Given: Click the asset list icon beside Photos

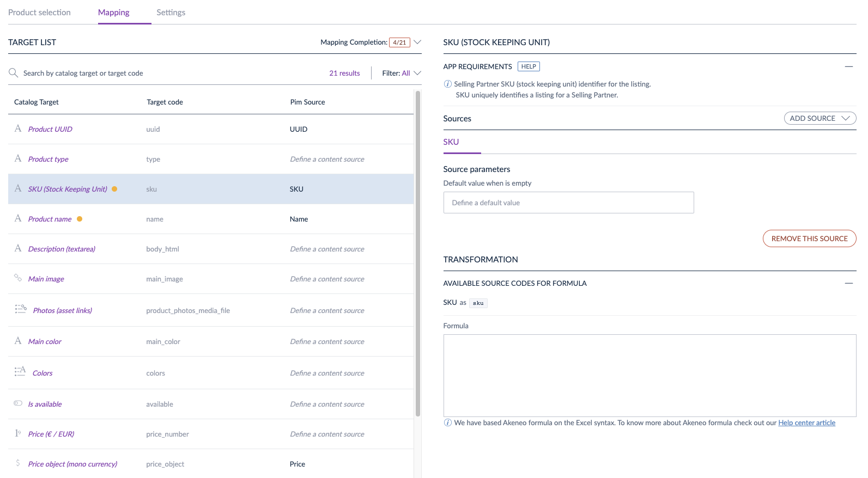Looking at the screenshot, I should (x=21, y=309).
